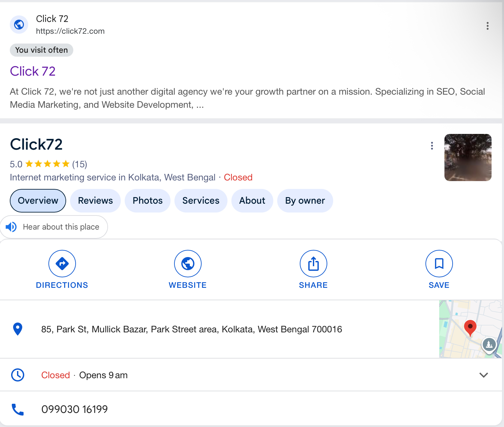Click the globe favicon beside Click 72
The height and width of the screenshot is (427, 504).
pyautogui.click(x=19, y=25)
